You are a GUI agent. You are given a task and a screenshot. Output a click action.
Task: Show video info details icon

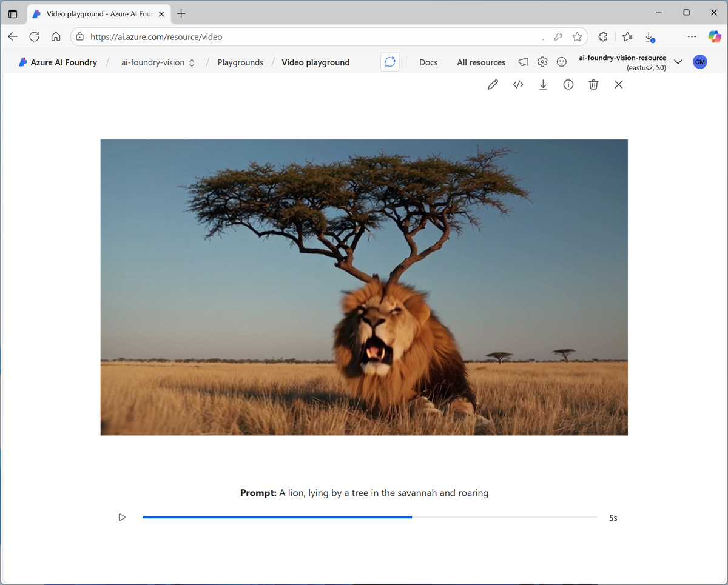point(568,85)
